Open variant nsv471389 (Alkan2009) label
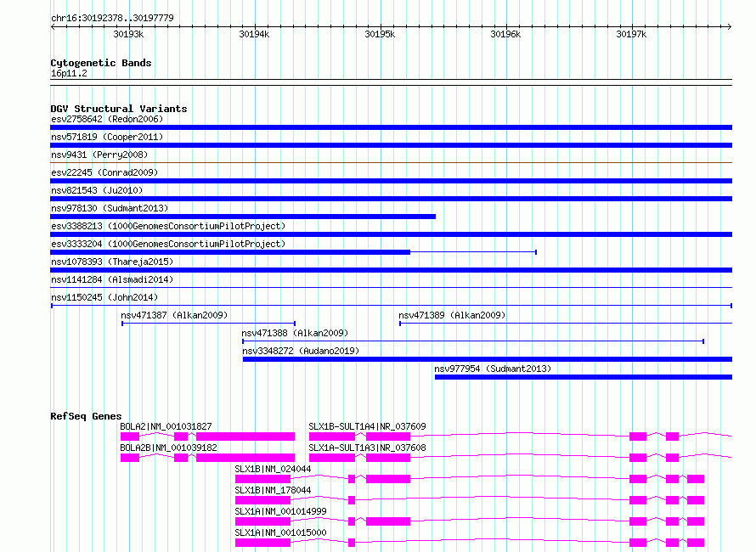 [x=452, y=315]
